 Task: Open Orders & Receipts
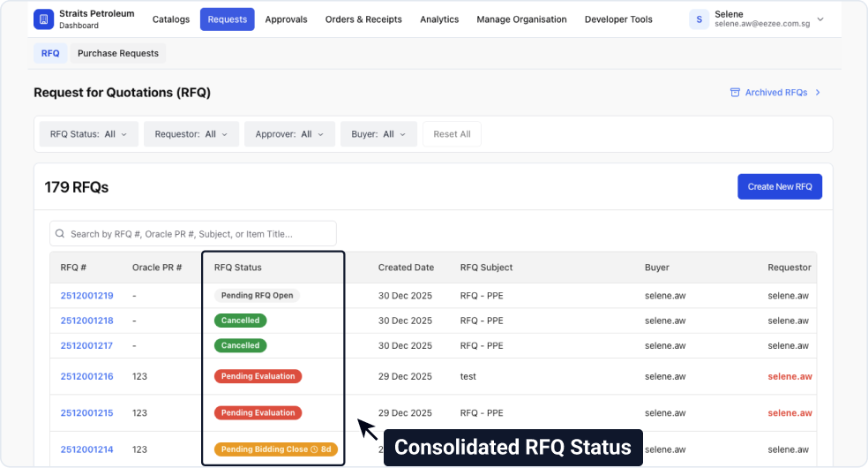(363, 19)
